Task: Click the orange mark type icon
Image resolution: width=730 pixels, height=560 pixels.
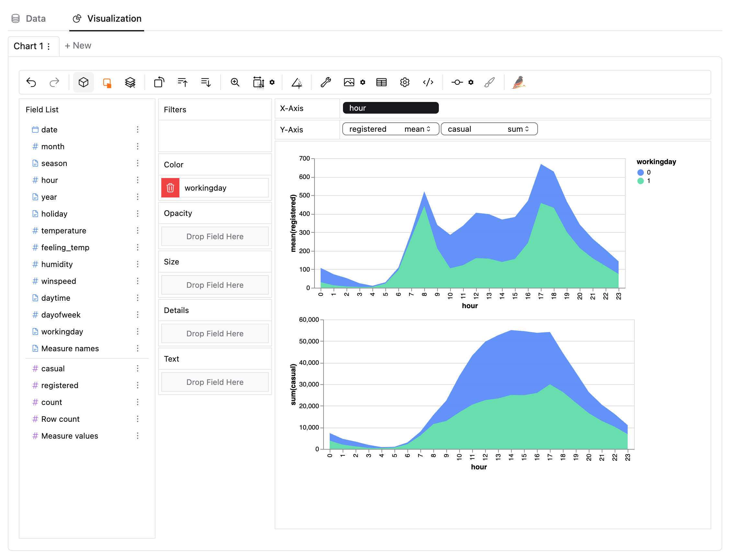Action: pyautogui.click(x=107, y=82)
